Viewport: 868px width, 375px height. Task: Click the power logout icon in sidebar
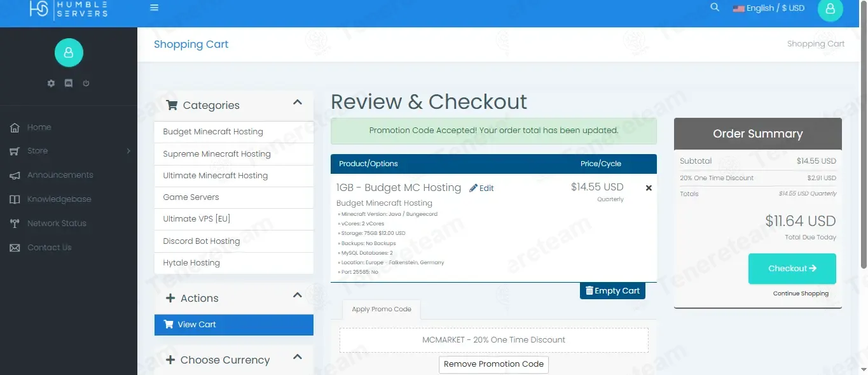[x=86, y=83]
